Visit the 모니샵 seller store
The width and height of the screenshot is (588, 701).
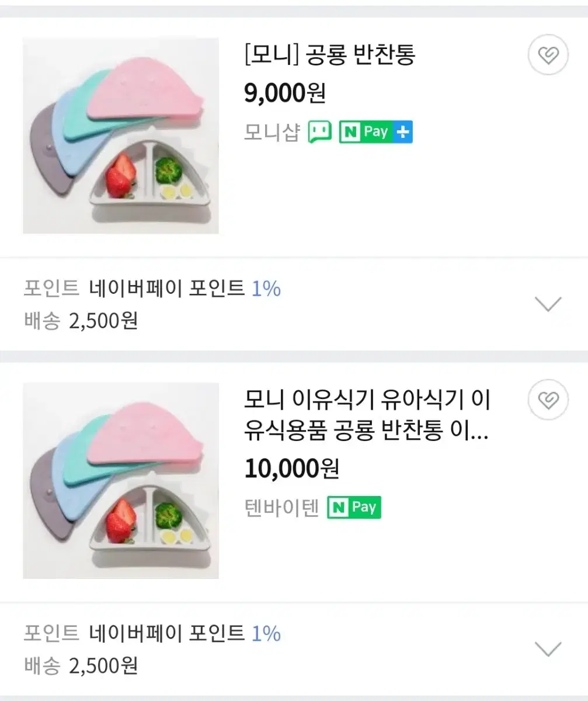coord(272,133)
